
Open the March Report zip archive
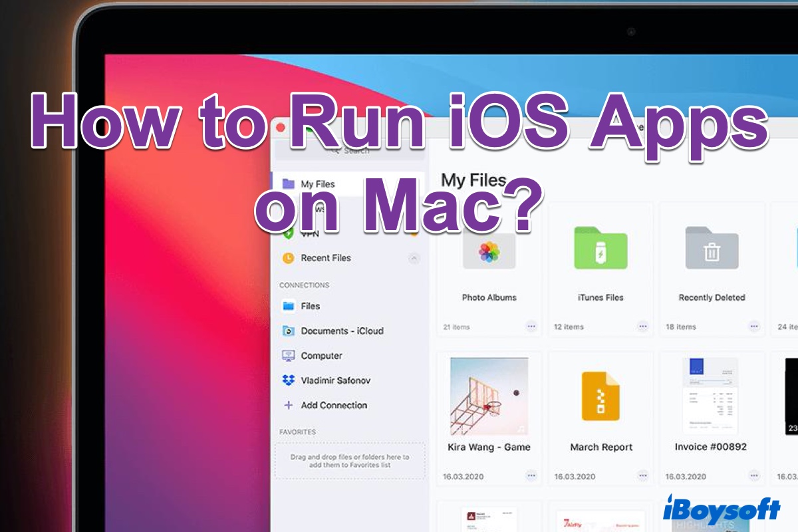pos(600,396)
